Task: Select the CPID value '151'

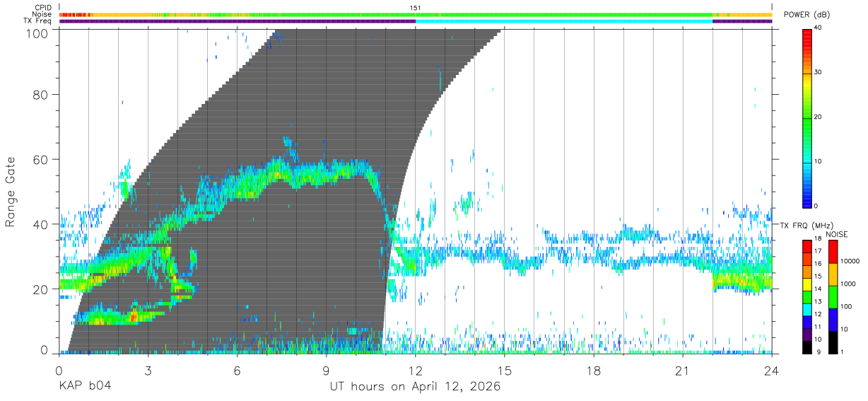Action: pos(416,8)
